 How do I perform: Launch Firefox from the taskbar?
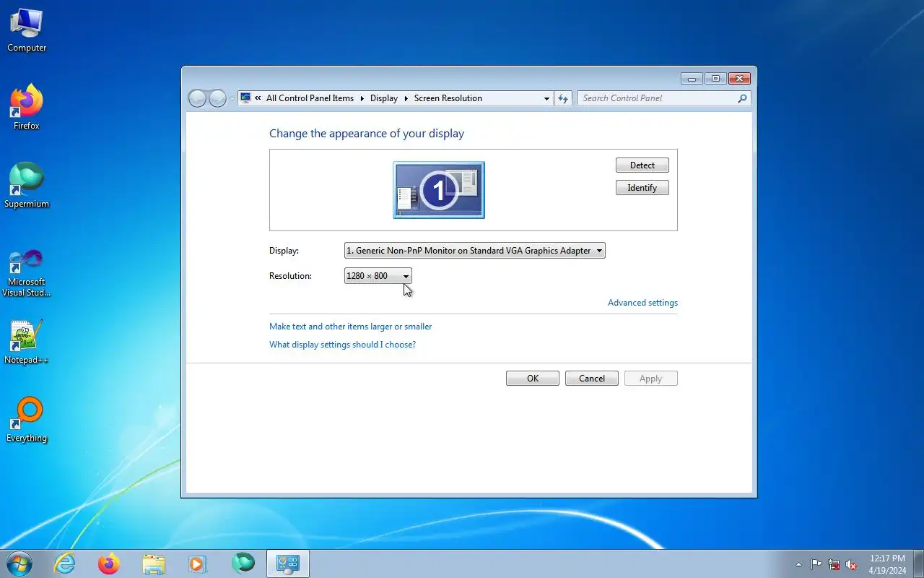[109, 564]
